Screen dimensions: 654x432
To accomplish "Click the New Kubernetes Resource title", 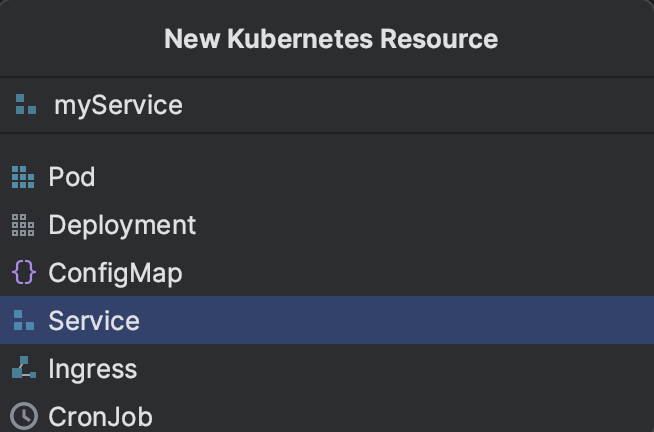I will point(330,39).
